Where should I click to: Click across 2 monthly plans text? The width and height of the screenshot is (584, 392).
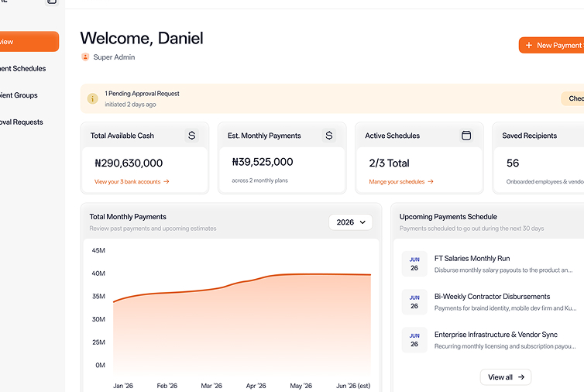(259, 181)
